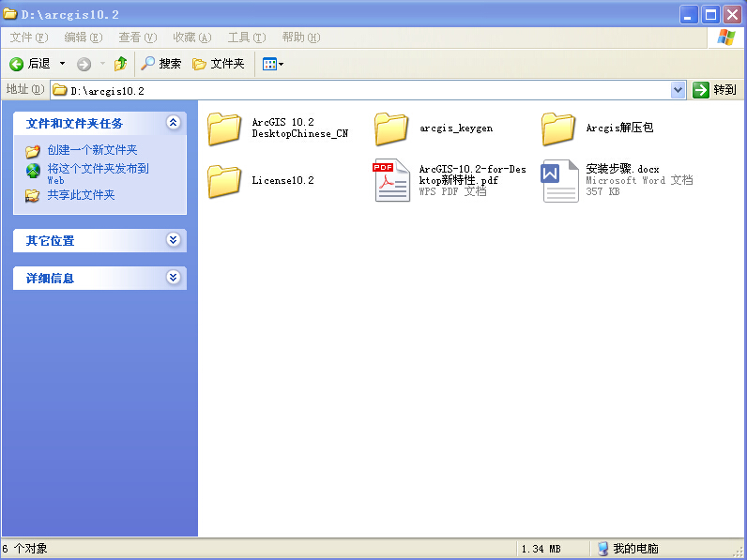
Task: Open the 帮助(H) menu
Action: [x=301, y=38]
